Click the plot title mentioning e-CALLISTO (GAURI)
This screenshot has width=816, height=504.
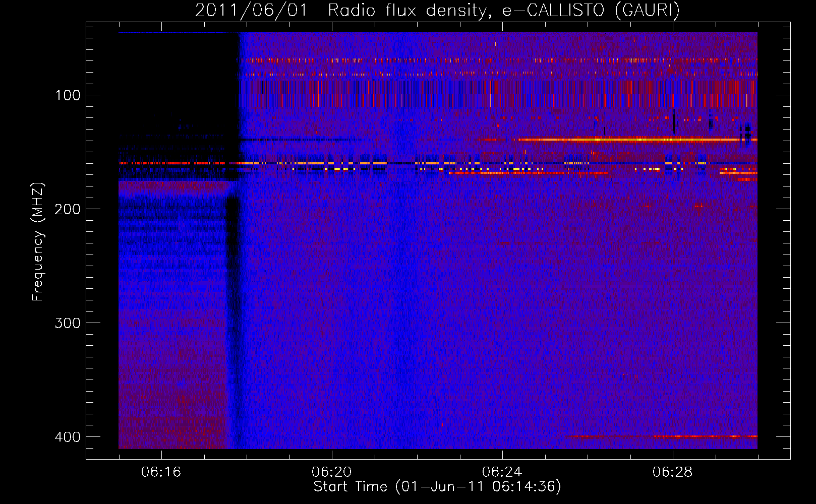[x=437, y=10]
